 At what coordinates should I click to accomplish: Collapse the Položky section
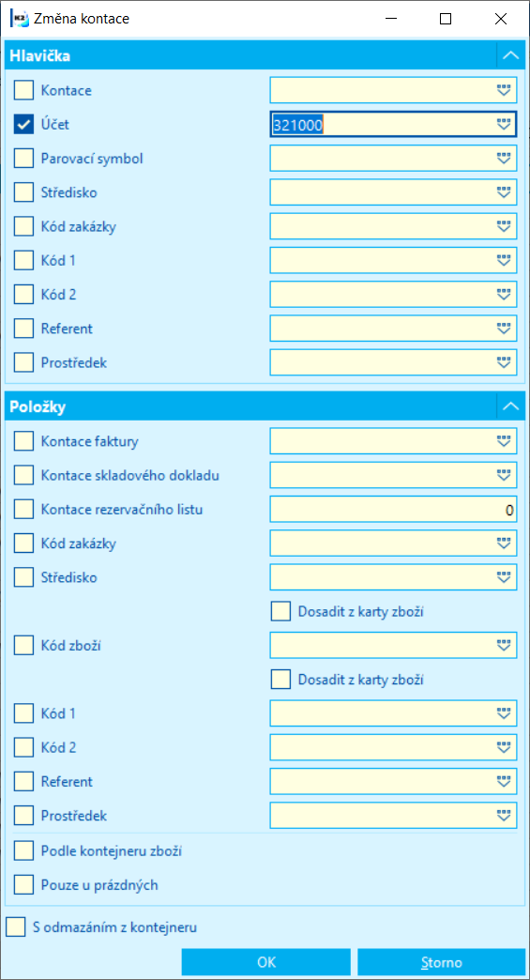510,406
